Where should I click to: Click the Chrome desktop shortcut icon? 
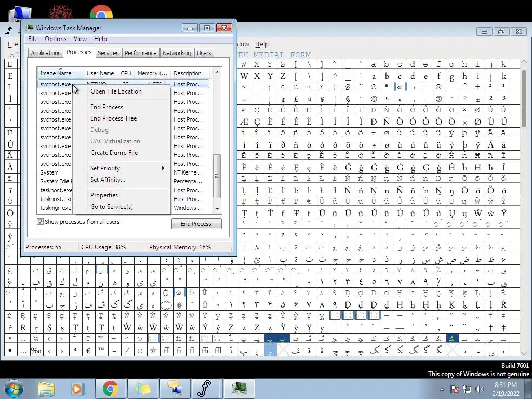[101, 12]
